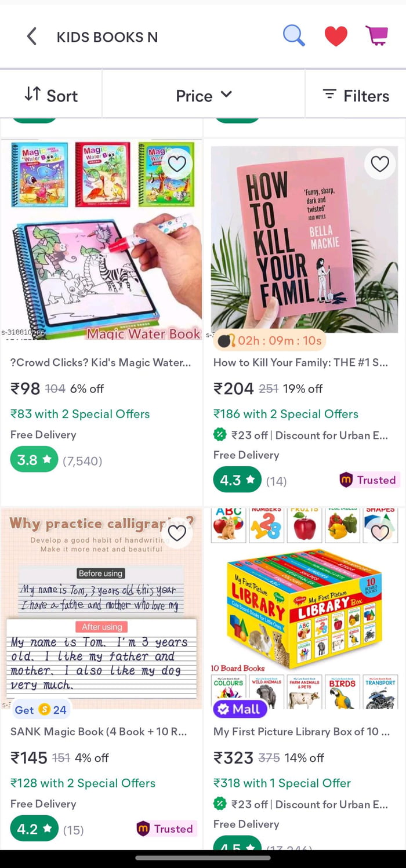The image size is (406, 868).
Task: Open the Sort options
Action: [51, 95]
